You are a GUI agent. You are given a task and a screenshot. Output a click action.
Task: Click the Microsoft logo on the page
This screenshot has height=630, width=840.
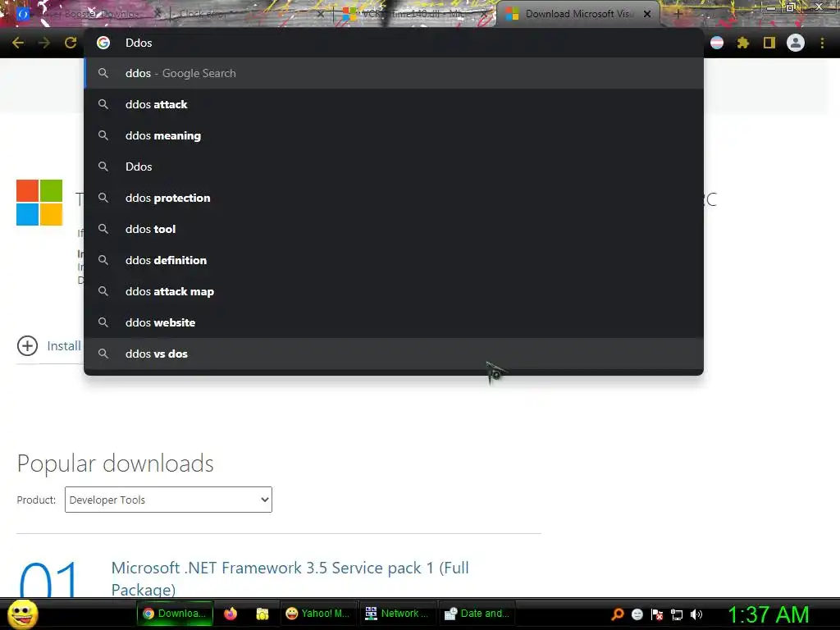pos(39,203)
